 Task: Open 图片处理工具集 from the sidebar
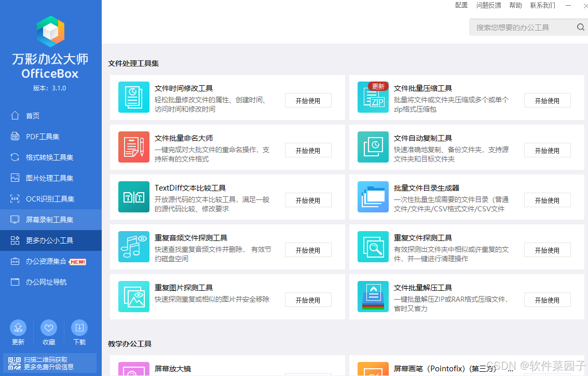(51, 178)
